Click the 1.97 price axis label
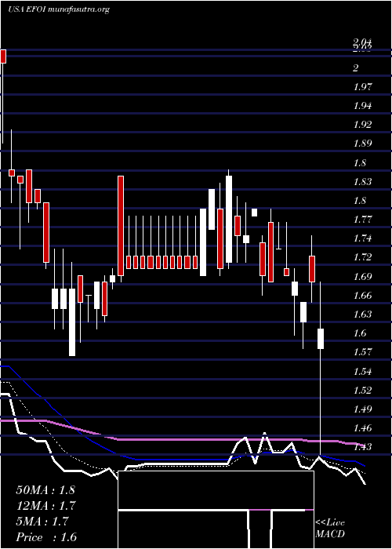This screenshot has width=392, height=549. [362, 87]
